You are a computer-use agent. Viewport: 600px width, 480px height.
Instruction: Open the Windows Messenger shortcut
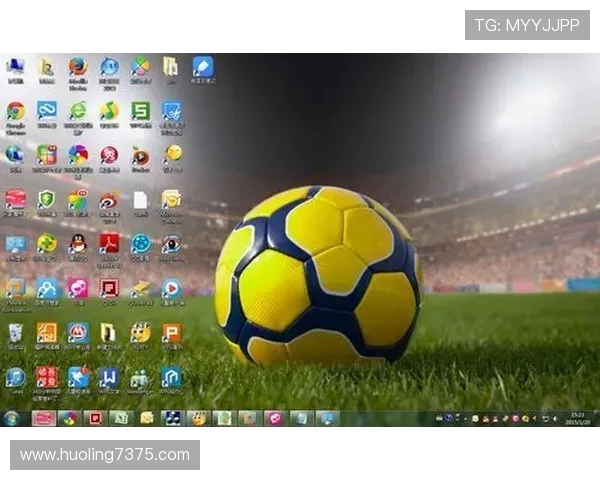coord(140,377)
